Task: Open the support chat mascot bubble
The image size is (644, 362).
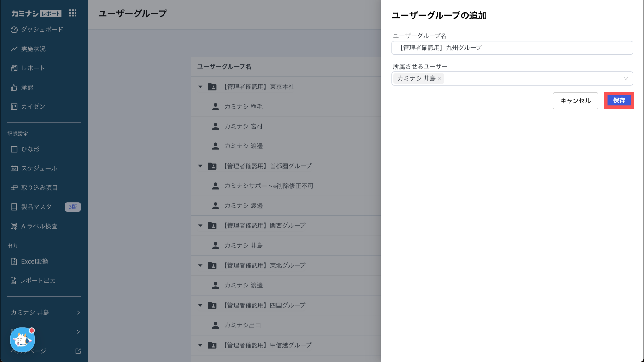Action: coord(22,339)
